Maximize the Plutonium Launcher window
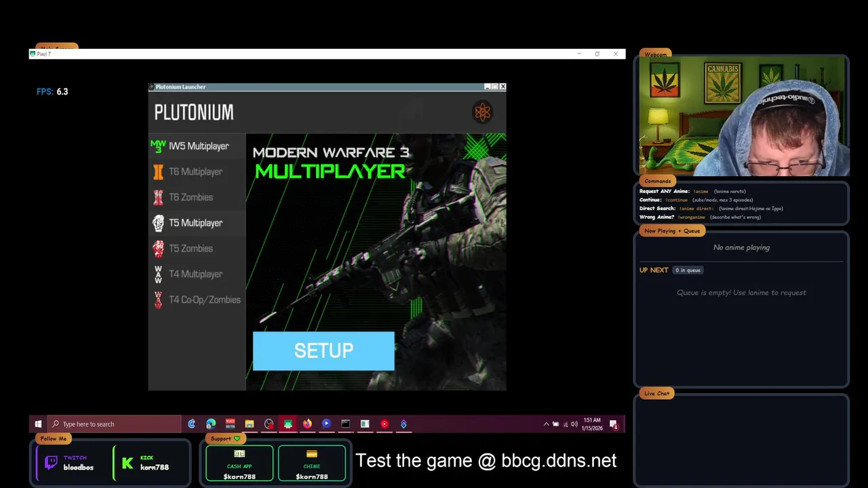 pyautogui.click(x=495, y=87)
